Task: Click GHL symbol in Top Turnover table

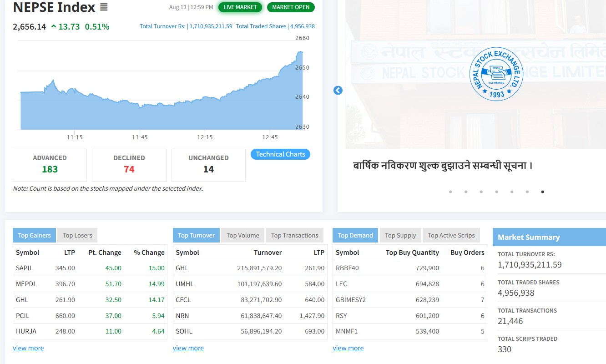Action: (182, 268)
